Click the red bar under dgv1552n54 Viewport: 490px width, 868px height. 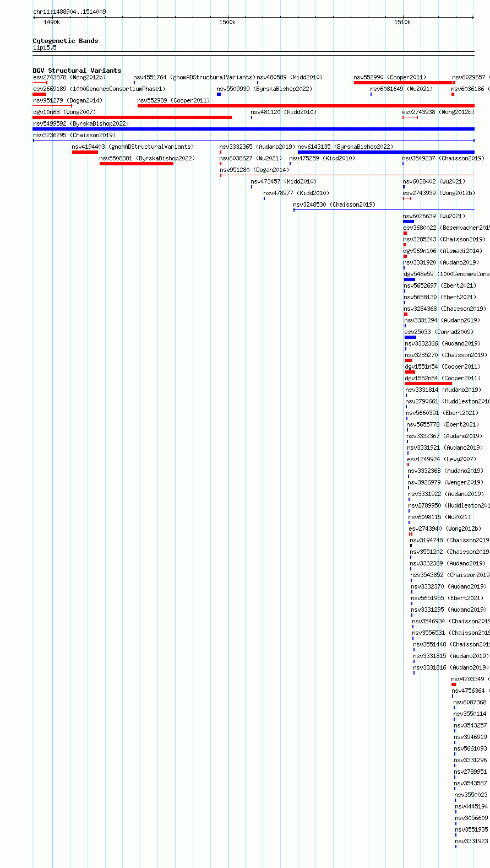428,384
